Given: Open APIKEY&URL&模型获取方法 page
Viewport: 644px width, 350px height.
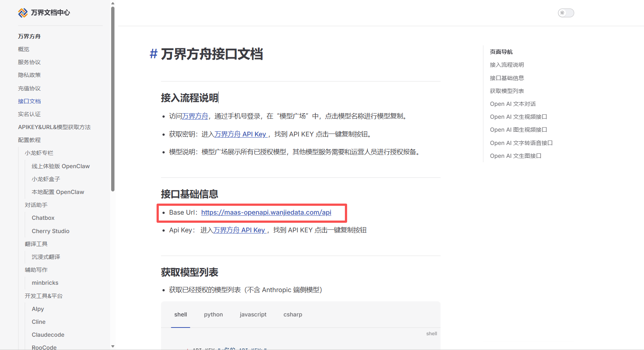Looking at the screenshot, I should (54, 127).
